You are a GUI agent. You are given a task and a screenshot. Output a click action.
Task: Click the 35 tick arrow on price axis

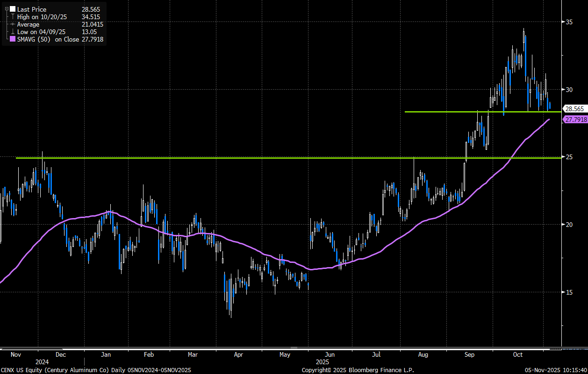562,21
